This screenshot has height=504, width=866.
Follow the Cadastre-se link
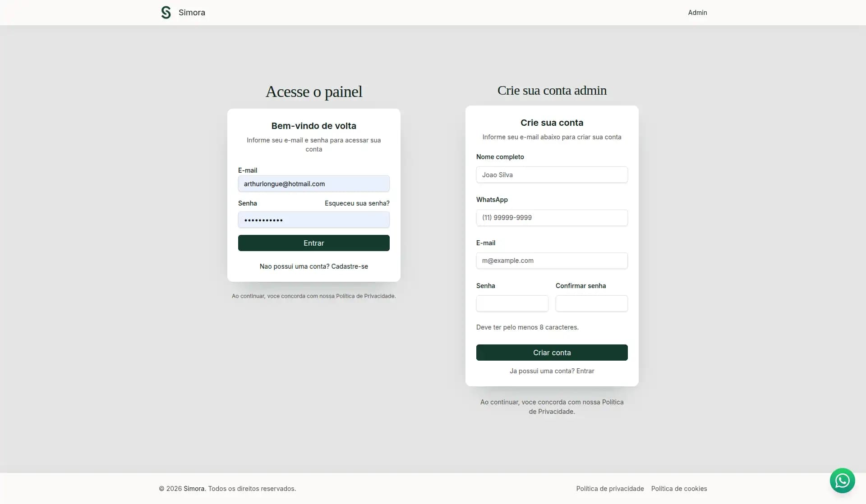(350, 266)
